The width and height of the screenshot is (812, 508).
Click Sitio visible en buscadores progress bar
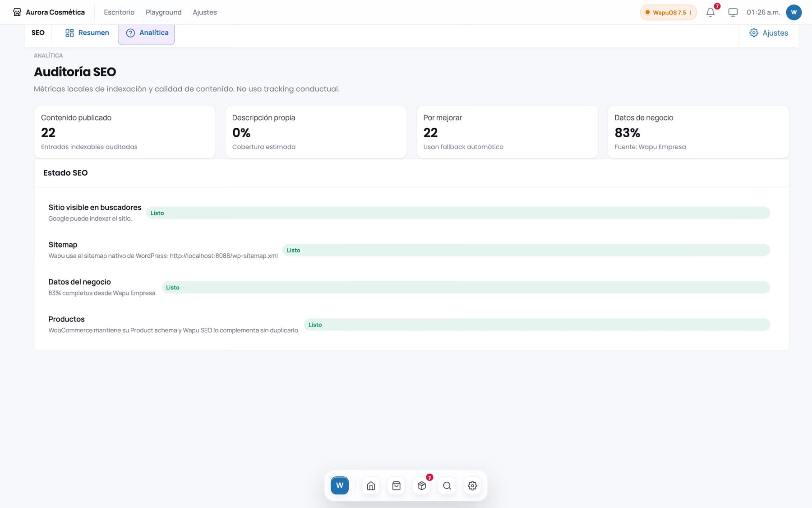(x=458, y=213)
